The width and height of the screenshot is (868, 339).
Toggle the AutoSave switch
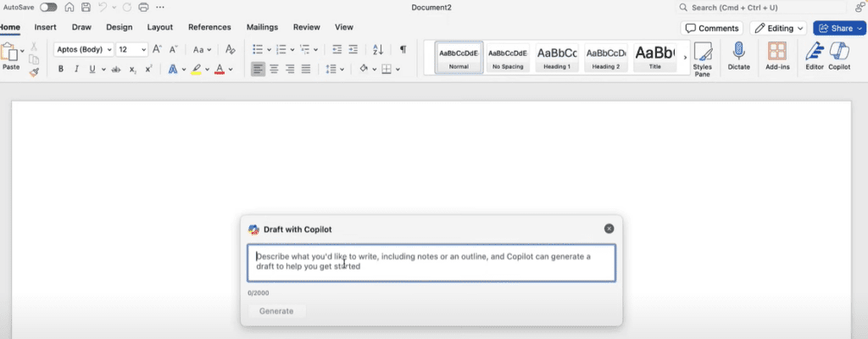point(48,8)
